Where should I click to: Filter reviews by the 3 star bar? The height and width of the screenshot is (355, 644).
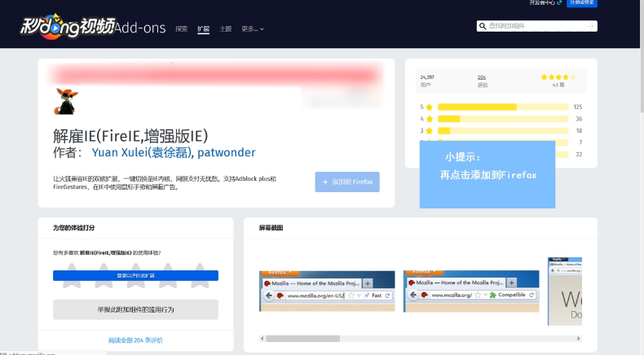503,131
